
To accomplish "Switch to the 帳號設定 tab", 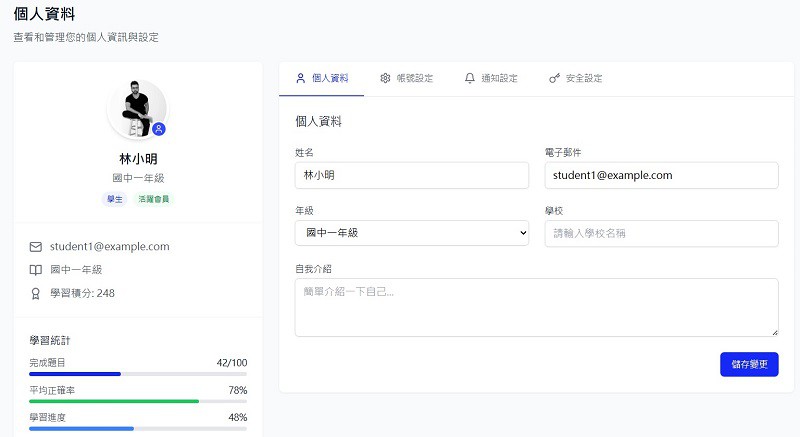I will coord(406,78).
